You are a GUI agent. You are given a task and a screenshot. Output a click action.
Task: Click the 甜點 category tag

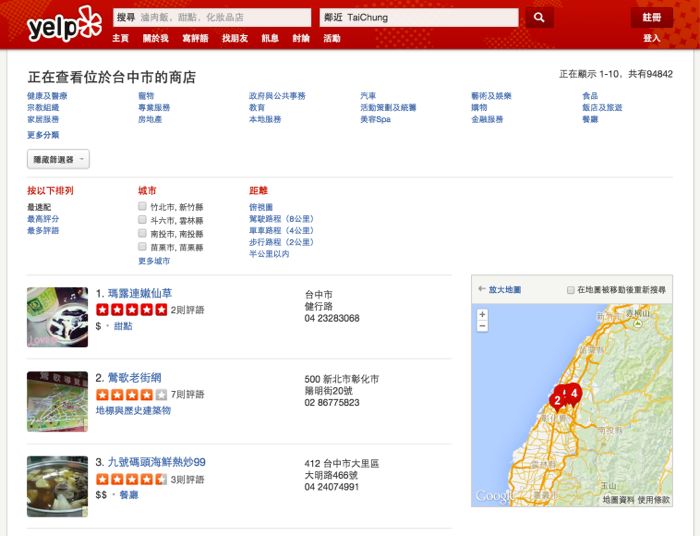tap(123, 326)
